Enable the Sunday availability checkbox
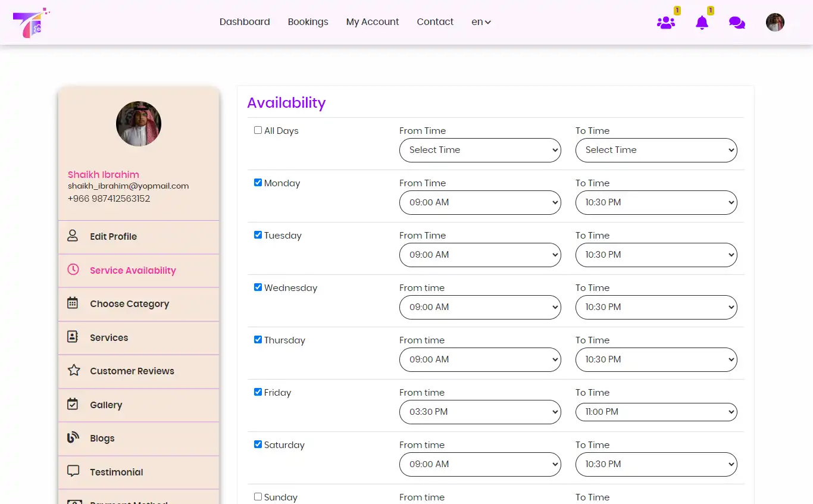Viewport: 813px width, 504px height. point(258,496)
